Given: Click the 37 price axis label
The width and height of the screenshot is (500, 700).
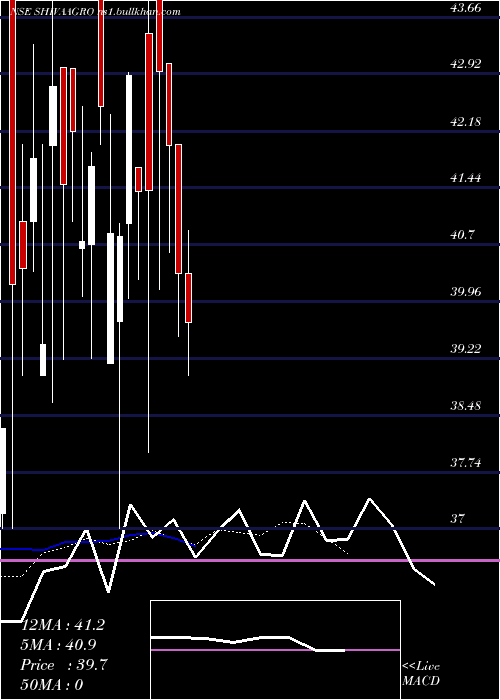Looking at the screenshot, I should [x=458, y=519].
